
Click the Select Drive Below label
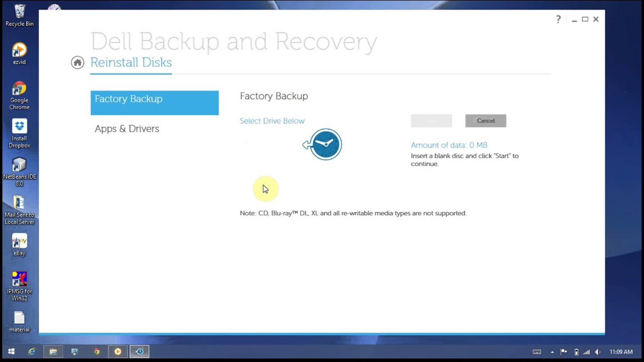(x=272, y=121)
